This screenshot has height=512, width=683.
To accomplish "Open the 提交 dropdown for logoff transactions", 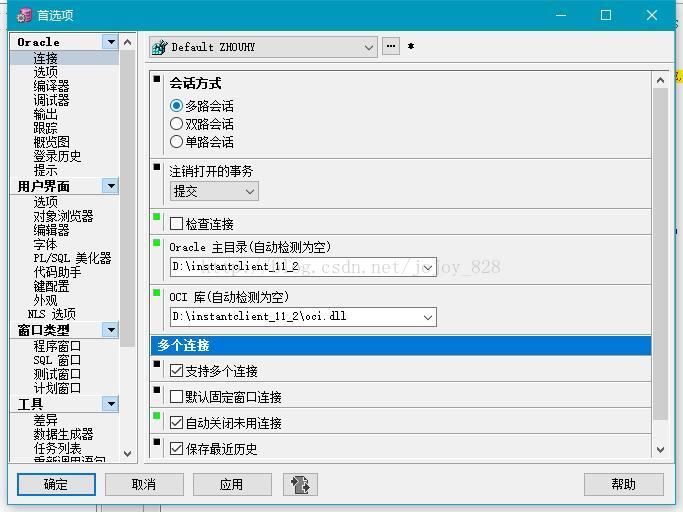I will click(250, 191).
